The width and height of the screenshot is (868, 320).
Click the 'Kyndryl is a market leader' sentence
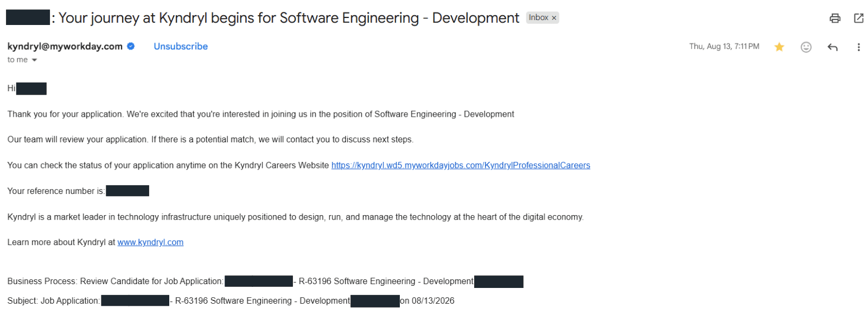point(295,217)
